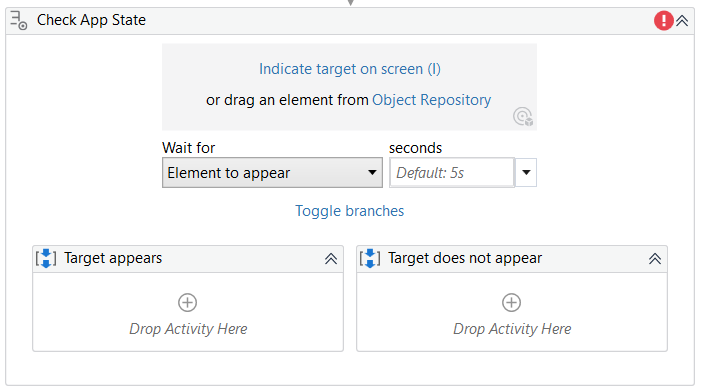The height and width of the screenshot is (388, 703).
Task: Open the seconds value dropdown arrow
Action: (x=526, y=173)
